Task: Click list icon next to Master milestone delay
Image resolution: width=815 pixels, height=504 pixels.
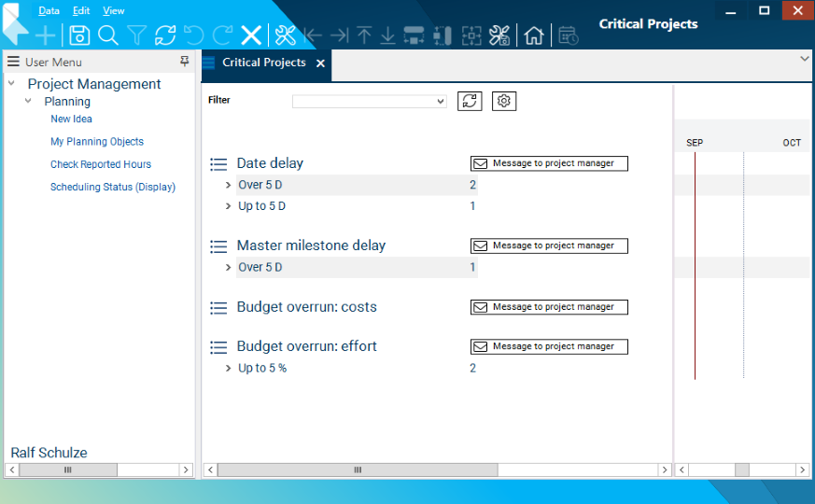Action: [218, 246]
